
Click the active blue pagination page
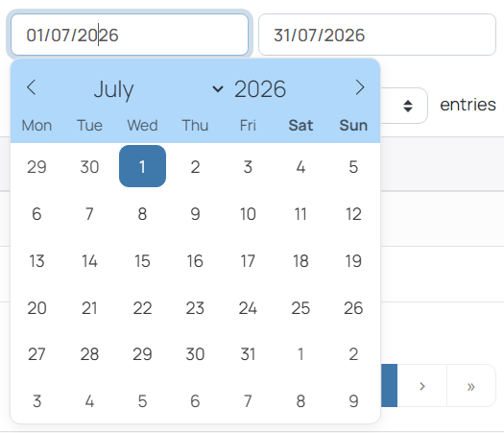click(389, 386)
